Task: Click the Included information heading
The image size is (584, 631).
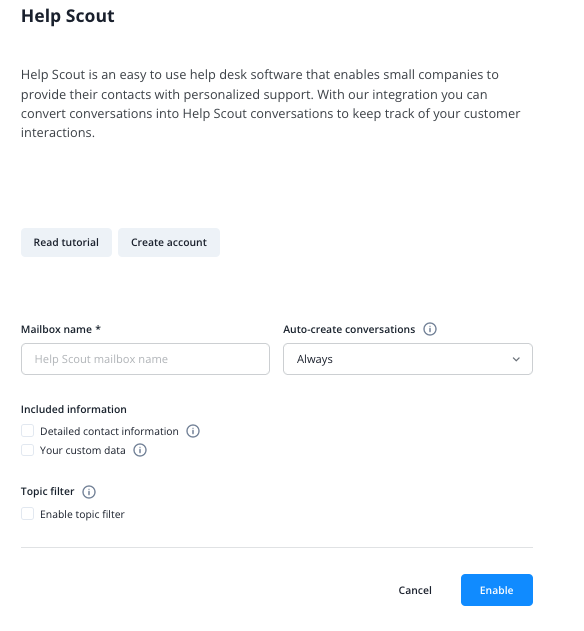Action: [74, 409]
